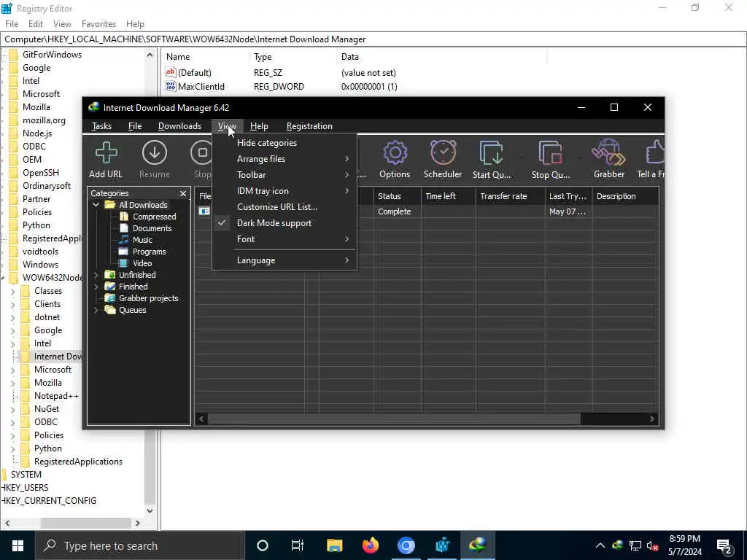Expand the Font submenu

pyautogui.click(x=285, y=239)
